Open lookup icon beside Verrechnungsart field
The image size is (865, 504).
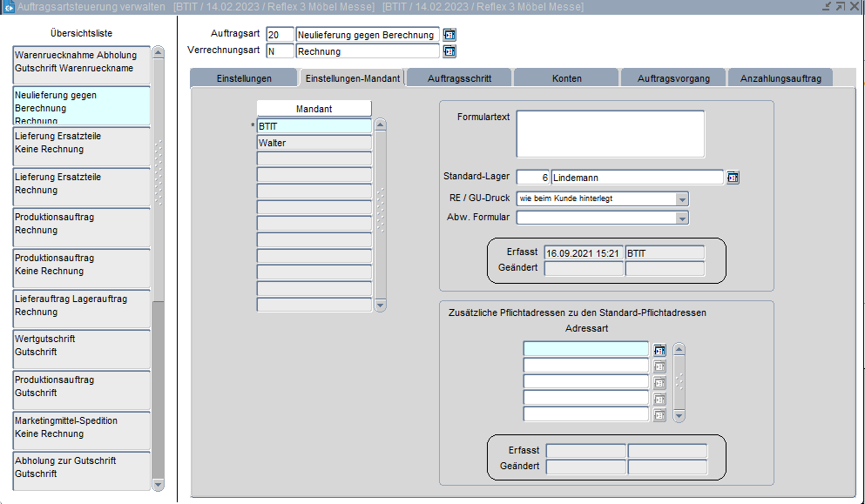click(x=449, y=51)
